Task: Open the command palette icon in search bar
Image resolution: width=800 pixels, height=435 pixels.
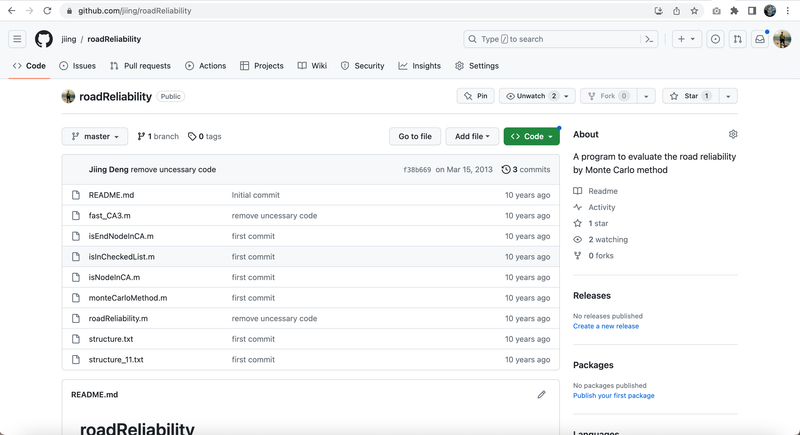Action: (x=650, y=39)
